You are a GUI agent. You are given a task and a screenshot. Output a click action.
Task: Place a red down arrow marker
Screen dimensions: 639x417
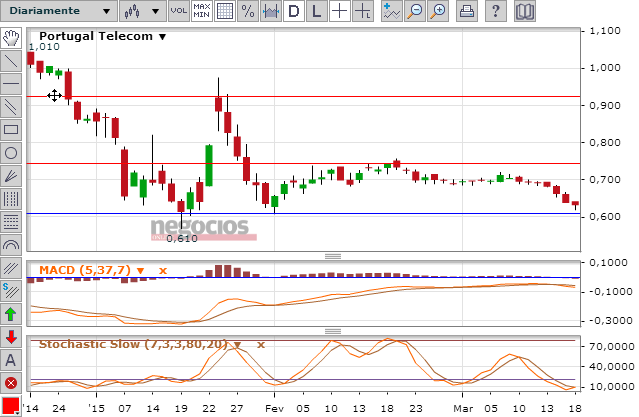pos(11,337)
